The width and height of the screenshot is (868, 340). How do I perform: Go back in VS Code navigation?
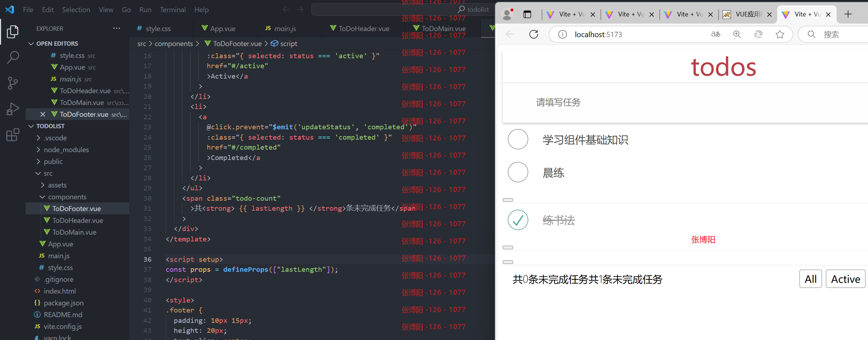(286, 10)
